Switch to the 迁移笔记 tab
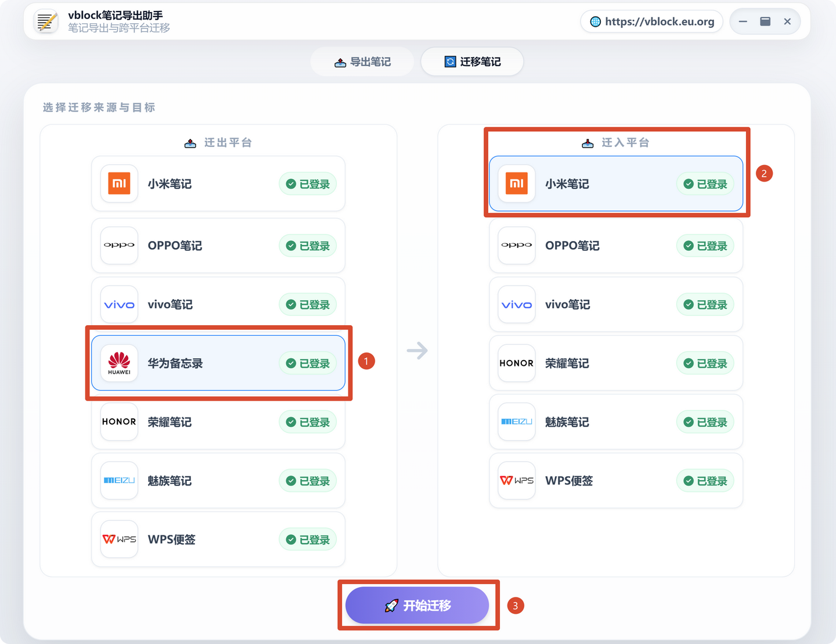Screen dimensions: 836x644 (472, 62)
